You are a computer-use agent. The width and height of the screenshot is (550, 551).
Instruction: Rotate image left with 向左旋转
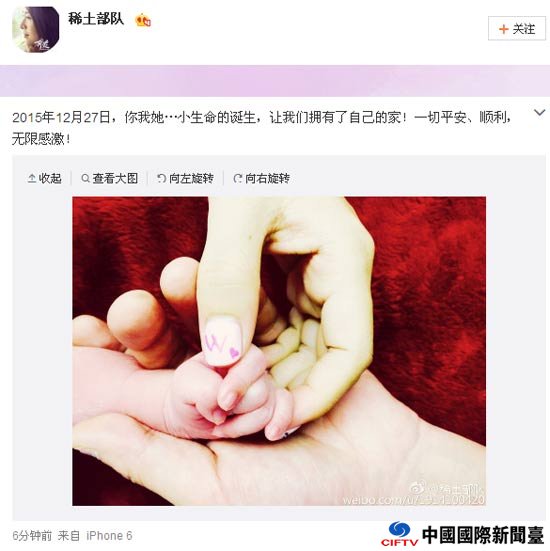[x=185, y=178]
